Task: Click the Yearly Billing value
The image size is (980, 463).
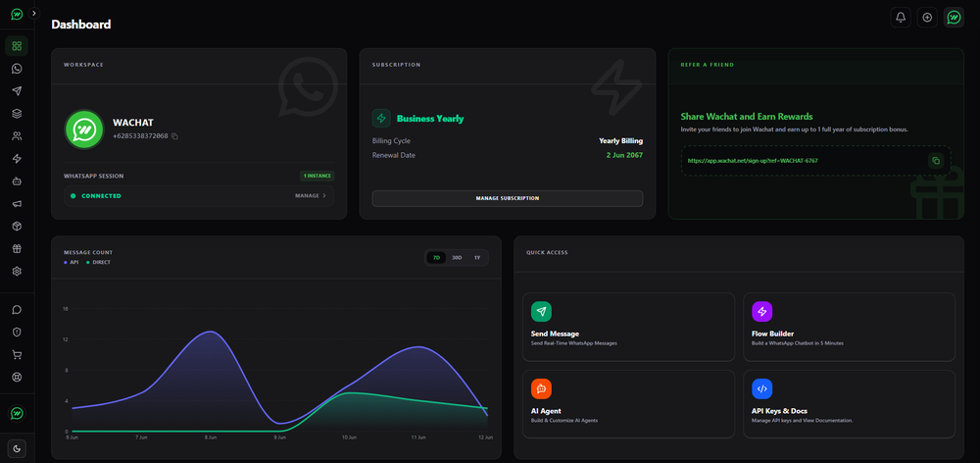Action: click(620, 141)
